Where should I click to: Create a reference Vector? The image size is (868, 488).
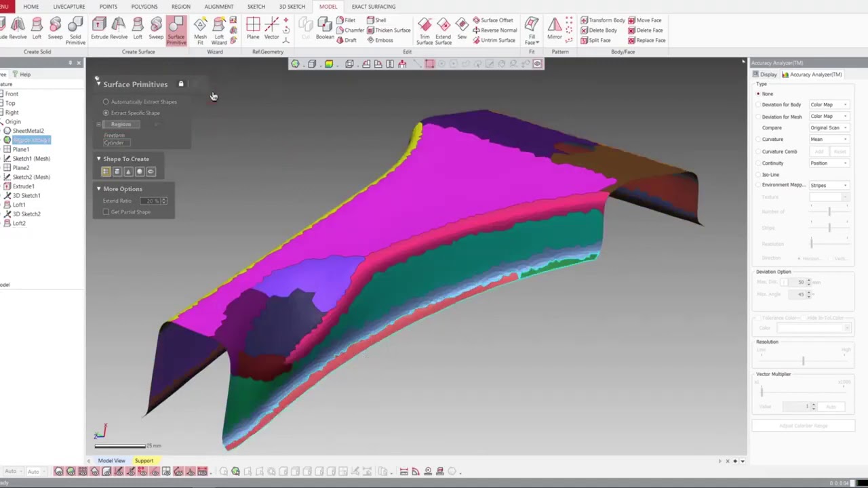pyautogui.click(x=272, y=30)
